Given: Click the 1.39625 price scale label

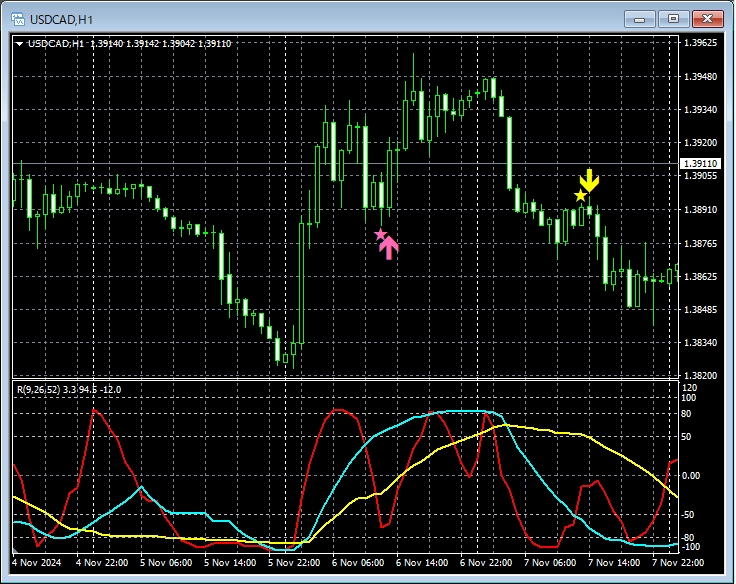Looking at the screenshot, I should tap(698, 43).
